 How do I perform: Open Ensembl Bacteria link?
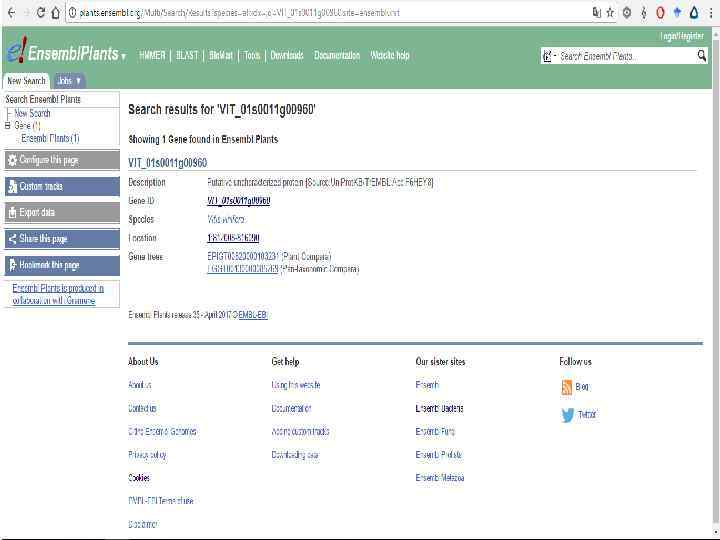pos(439,408)
